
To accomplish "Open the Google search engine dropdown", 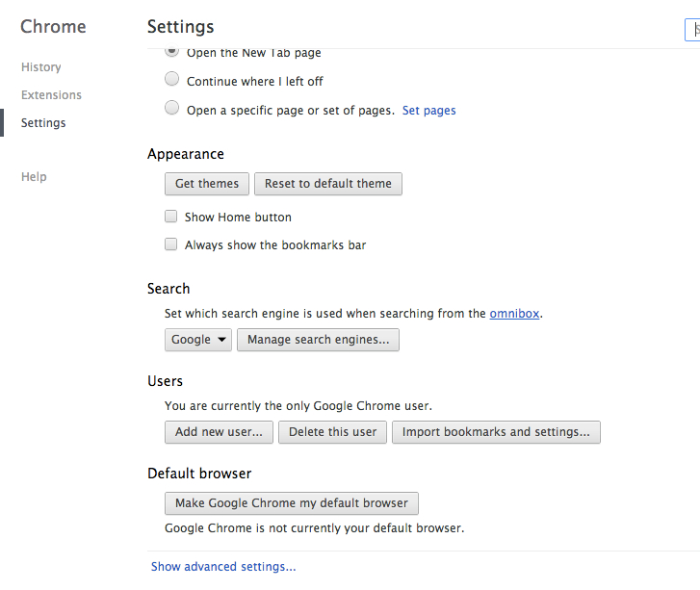I will pyautogui.click(x=198, y=340).
